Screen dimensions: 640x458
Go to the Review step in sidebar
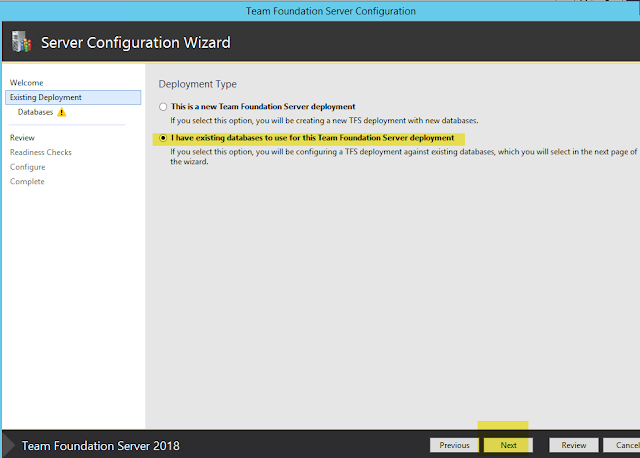(x=22, y=138)
